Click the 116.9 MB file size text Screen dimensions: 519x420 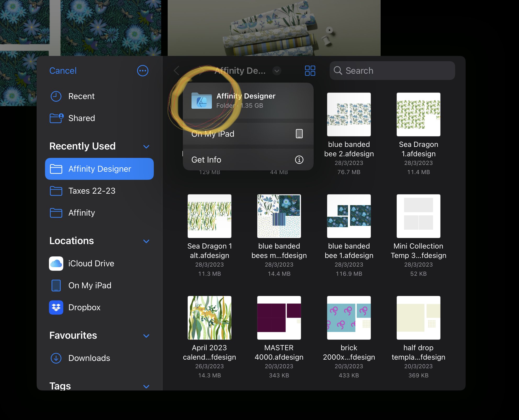tap(349, 274)
